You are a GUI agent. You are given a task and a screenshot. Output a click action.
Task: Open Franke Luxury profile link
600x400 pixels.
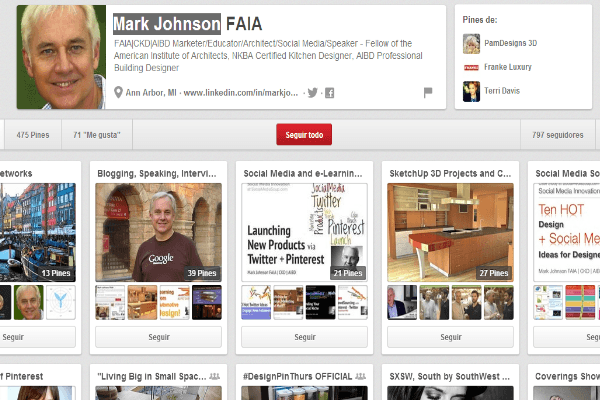point(508,67)
